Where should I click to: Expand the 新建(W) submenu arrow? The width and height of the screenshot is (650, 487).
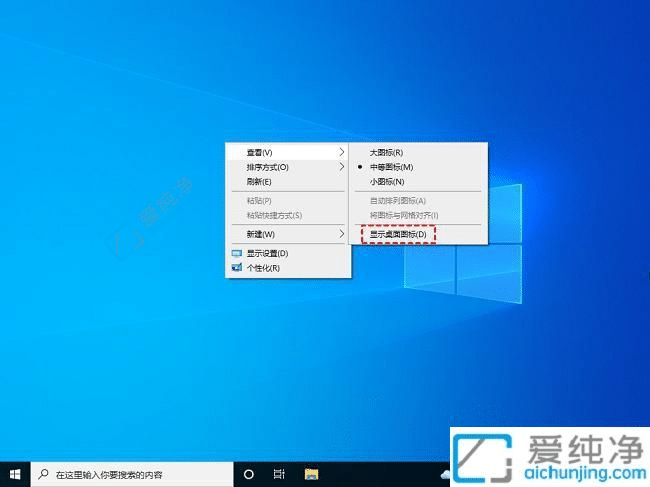tap(342, 234)
